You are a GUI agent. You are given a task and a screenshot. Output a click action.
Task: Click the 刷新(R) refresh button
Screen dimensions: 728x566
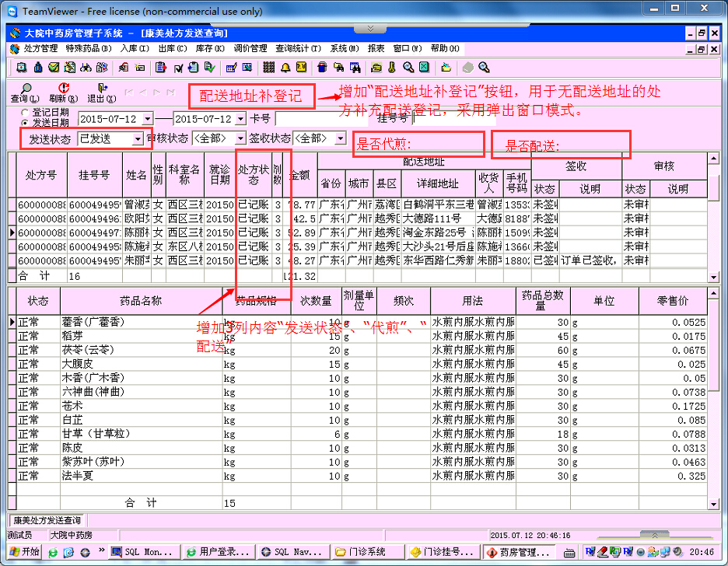(x=63, y=93)
